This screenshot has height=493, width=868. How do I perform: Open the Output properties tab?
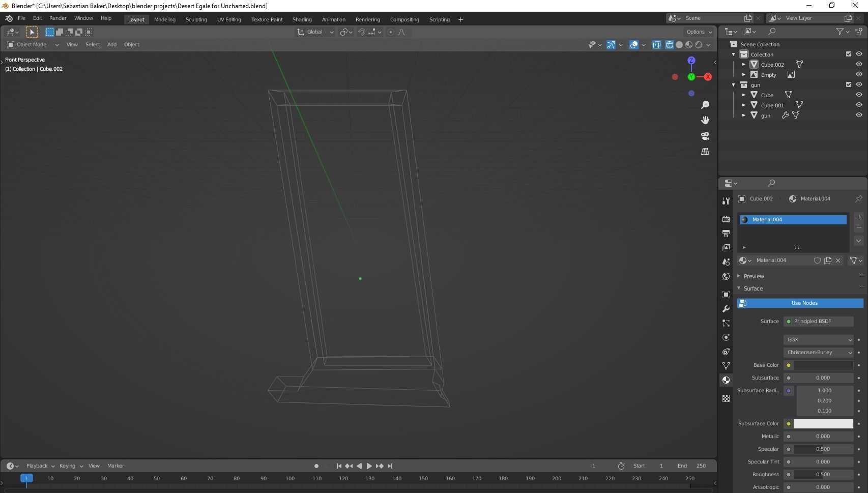pyautogui.click(x=726, y=233)
